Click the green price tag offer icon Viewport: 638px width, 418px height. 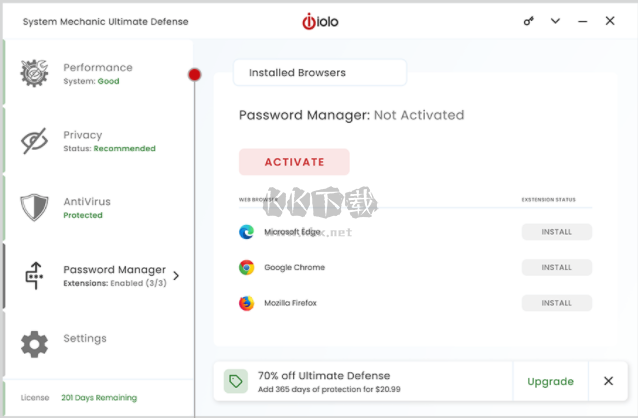(236, 381)
